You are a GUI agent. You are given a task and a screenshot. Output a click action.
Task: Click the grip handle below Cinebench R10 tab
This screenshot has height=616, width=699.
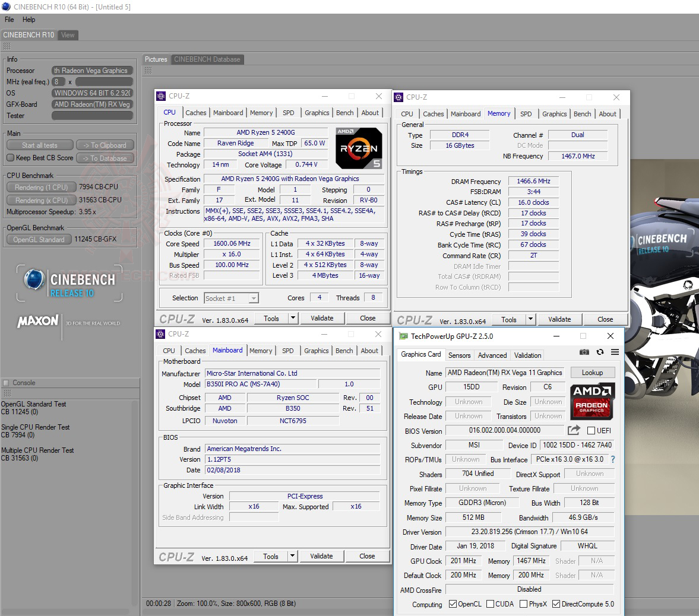point(7,46)
